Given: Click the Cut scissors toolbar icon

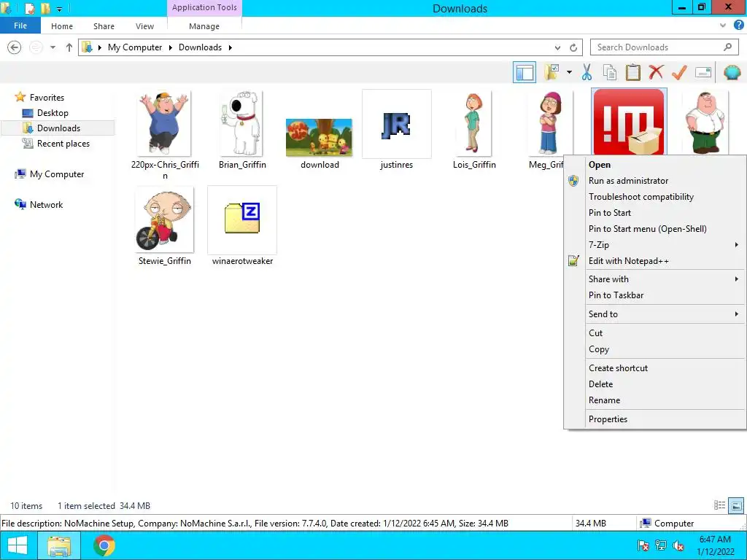Looking at the screenshot, I should pyautogui.click(x=587, y=72).
